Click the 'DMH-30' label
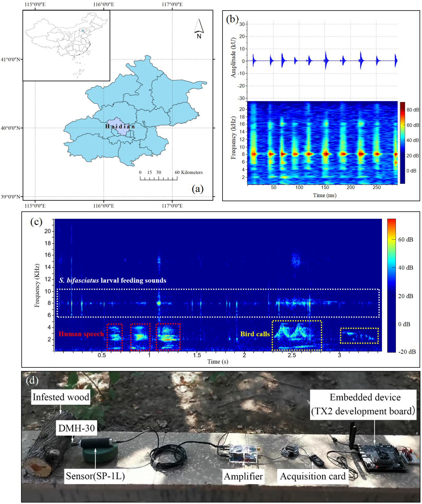Viewport: 422px width, 504px height. [x=76, y=428]
